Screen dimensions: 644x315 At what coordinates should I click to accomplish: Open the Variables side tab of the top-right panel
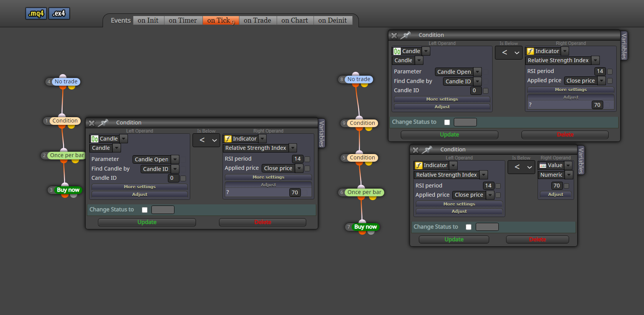pyautogui.click(x=624, y=46)
